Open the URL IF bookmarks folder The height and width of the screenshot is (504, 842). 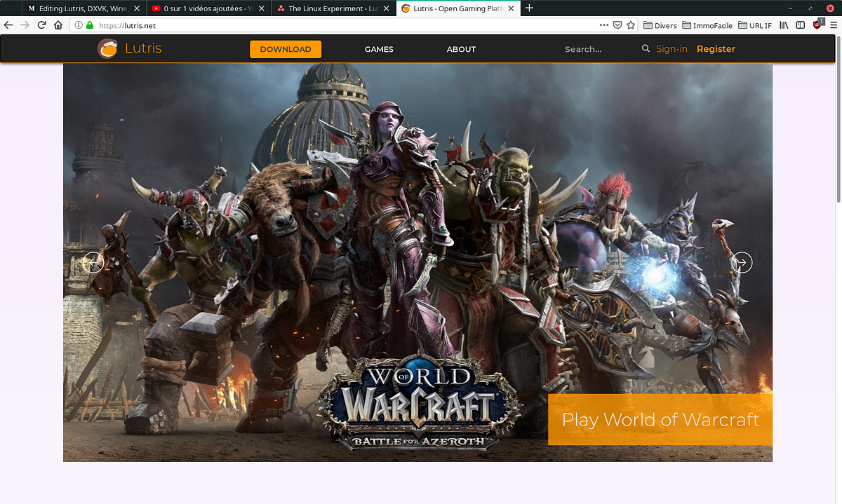754,25
